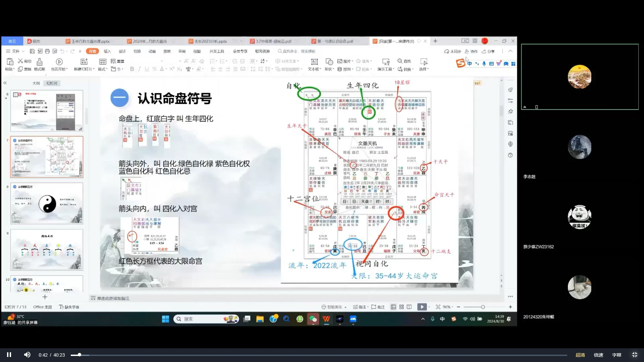Open the zoom 96% percentage dropdown
644x362 pixels.
(448, 307)
